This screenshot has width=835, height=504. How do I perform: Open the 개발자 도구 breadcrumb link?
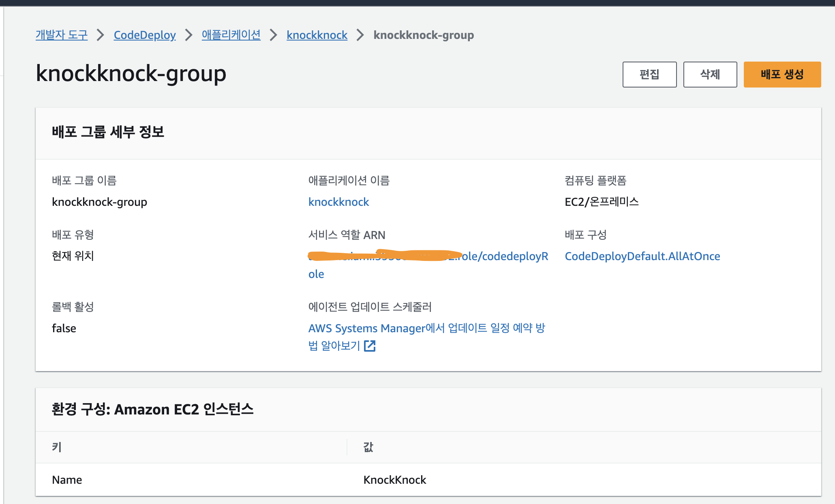[62, 35]
